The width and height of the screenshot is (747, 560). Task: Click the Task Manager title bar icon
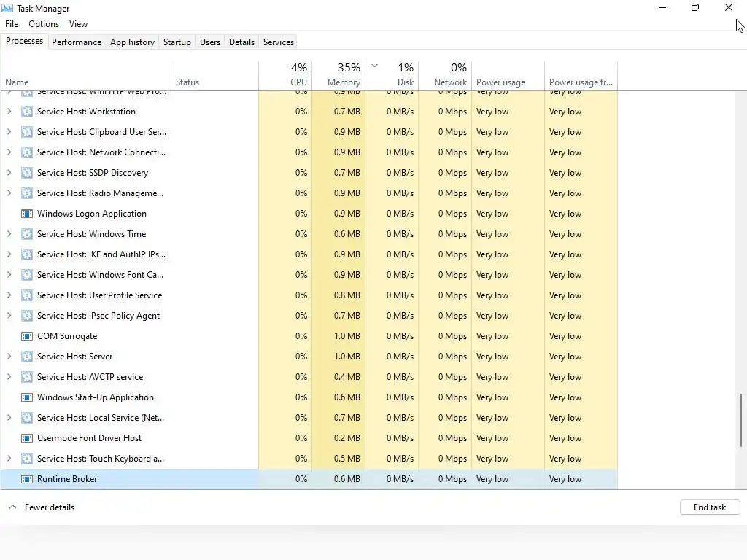7,8
